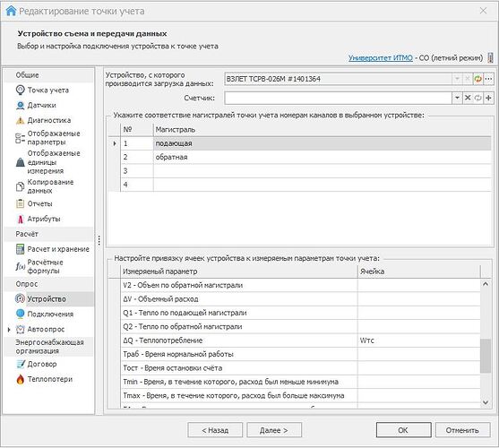Click the Далее > button
499x448 pixels.
click(x=274, y=430)
